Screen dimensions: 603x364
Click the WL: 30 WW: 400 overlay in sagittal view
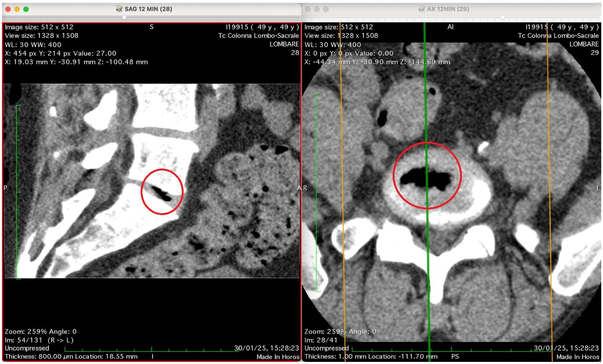click(33, 45)
